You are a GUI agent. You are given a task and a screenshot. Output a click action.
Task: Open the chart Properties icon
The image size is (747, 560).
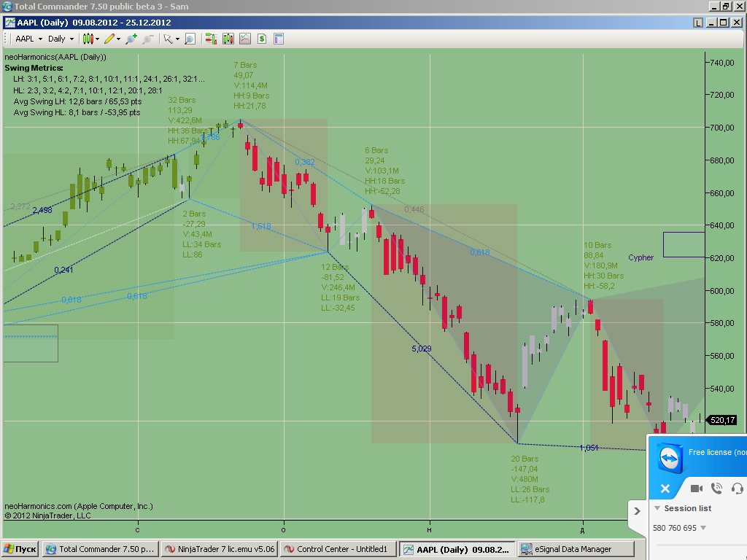tap(278, 39)
